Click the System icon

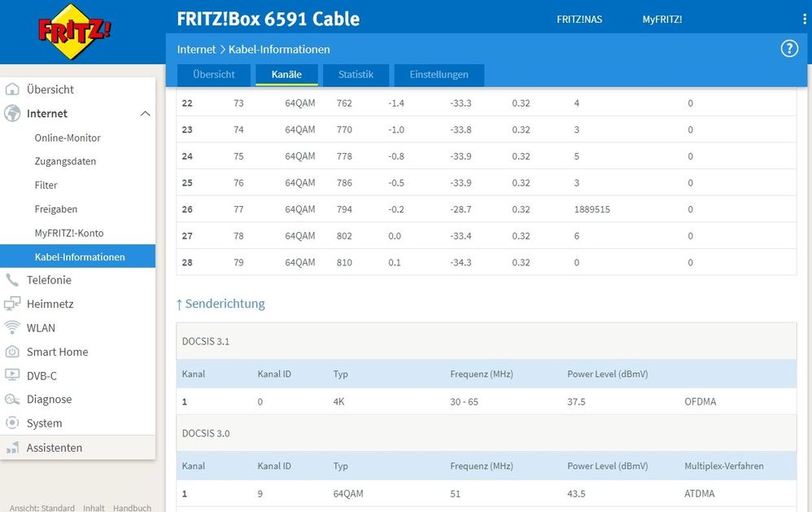coord(12,422)
